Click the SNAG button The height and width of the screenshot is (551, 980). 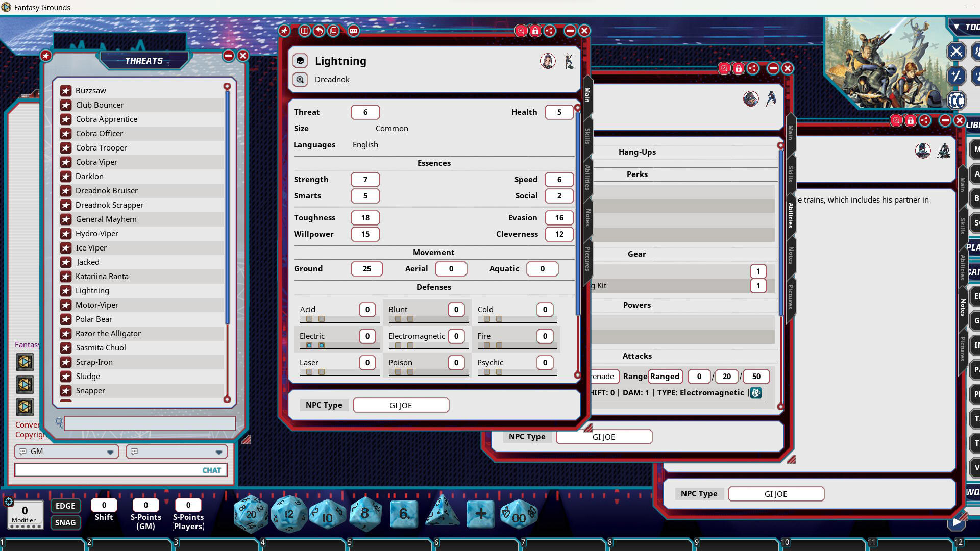click(65, 522)
